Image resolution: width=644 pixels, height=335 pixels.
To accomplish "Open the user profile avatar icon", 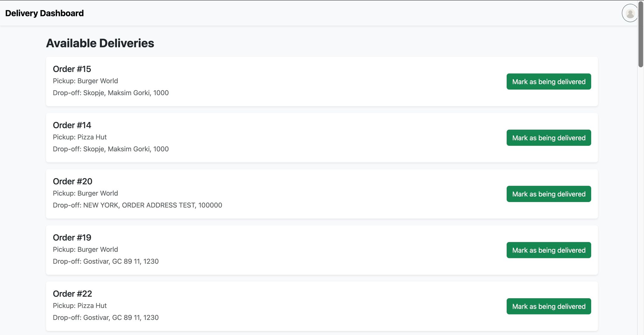I will point(630,13).
